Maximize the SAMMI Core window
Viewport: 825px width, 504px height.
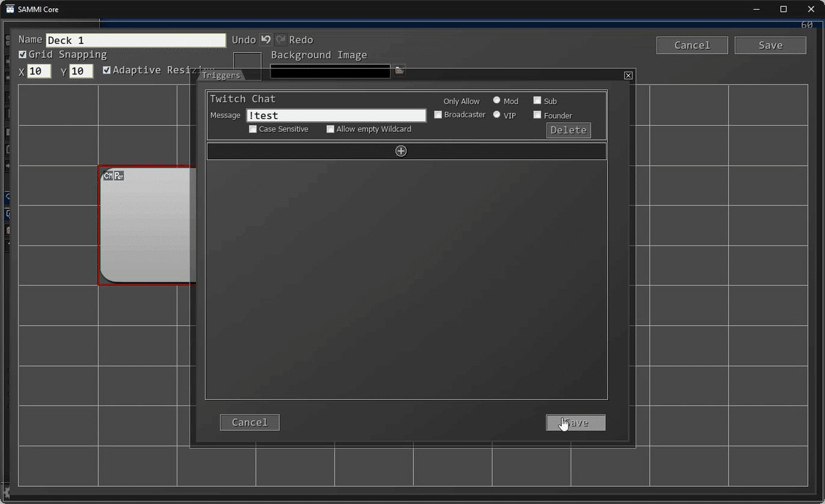click(x=783, y=9)
